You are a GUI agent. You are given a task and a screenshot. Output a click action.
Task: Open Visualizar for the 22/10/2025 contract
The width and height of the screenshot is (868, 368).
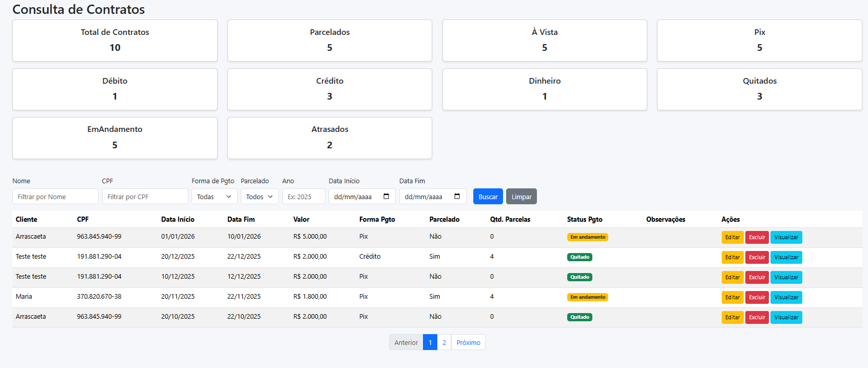(x=786, y=317)
